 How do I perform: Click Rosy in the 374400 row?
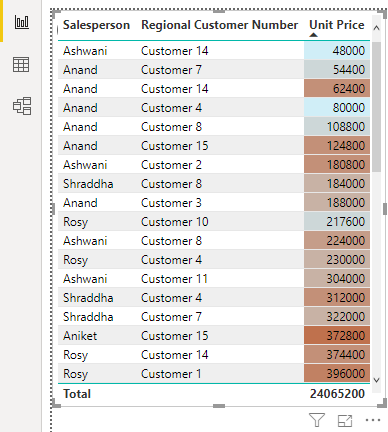(x=75, y=355)
